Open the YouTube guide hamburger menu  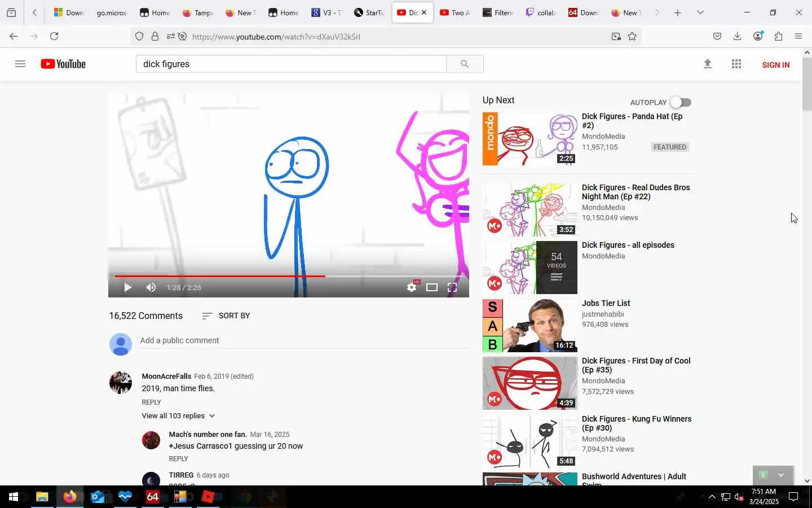coord(20,64)
